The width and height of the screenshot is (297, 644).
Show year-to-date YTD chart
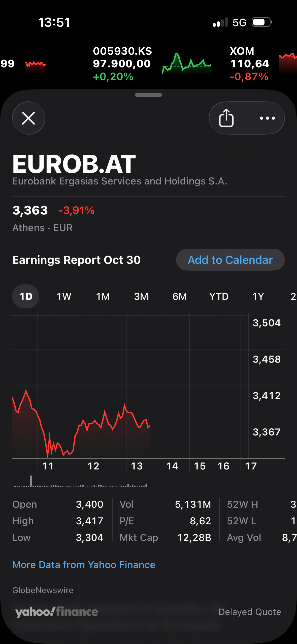pyautogui.click(x=219, y=296)
